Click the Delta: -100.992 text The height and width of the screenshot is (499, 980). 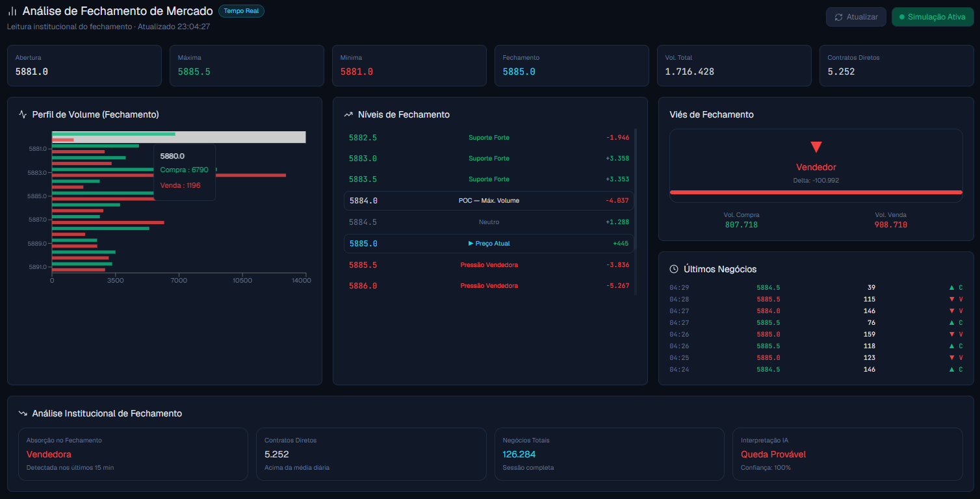[x=816, y=180]
